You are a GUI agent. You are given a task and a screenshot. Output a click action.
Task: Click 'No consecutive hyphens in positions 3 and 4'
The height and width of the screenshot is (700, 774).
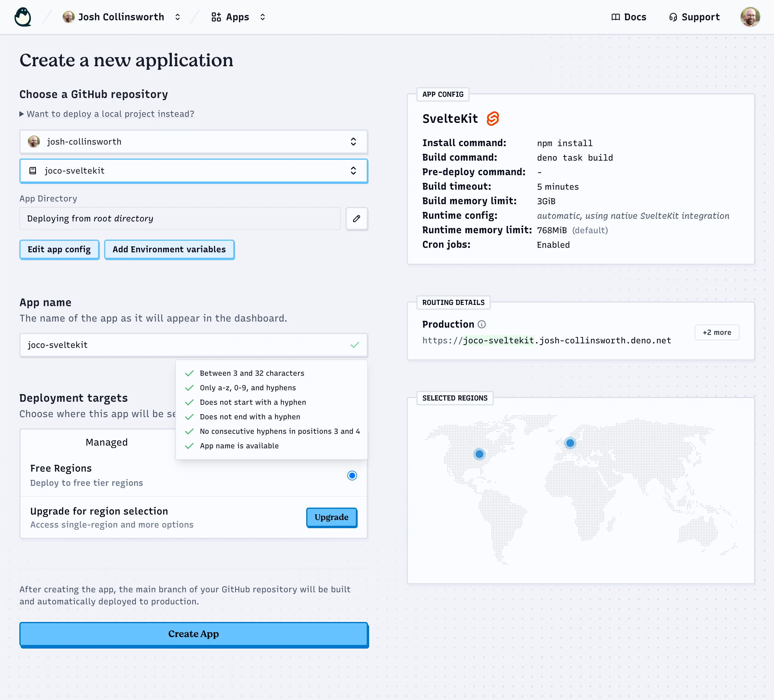280,431
